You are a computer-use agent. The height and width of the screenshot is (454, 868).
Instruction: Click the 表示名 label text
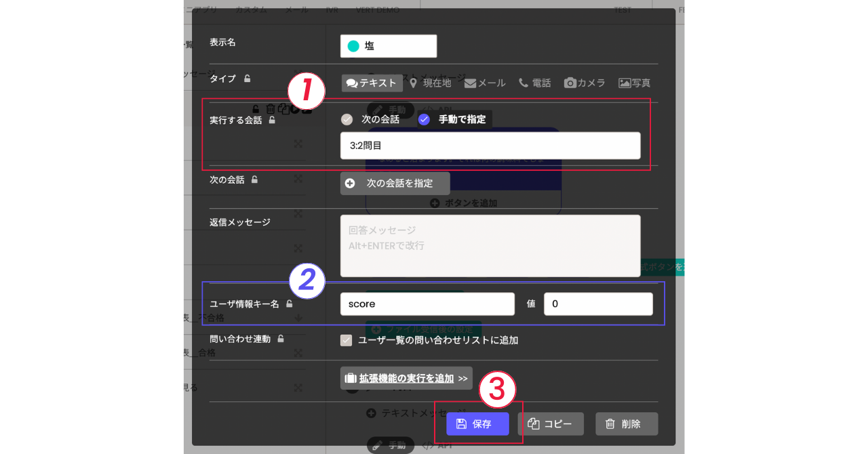222,42
